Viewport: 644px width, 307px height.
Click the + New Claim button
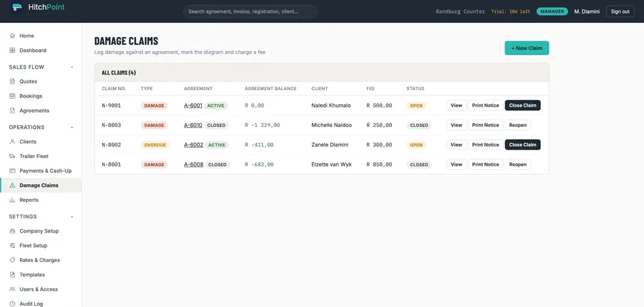point(527,48)
